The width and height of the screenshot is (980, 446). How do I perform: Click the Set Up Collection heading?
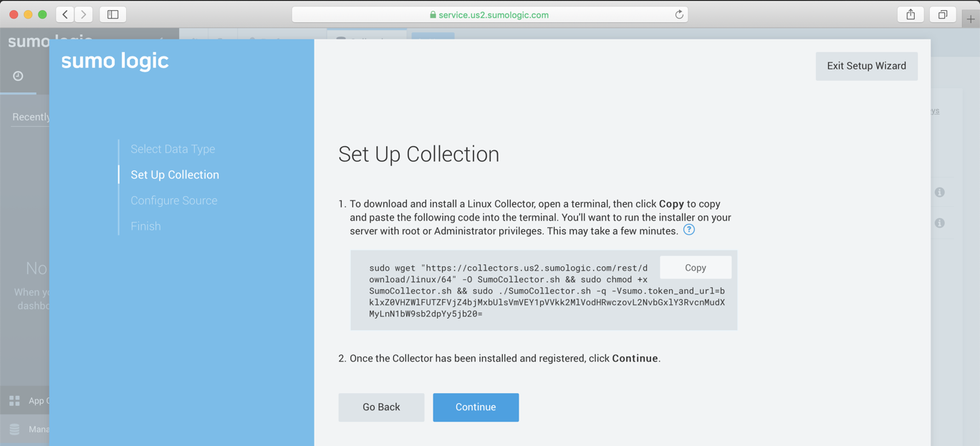point(418,154)
